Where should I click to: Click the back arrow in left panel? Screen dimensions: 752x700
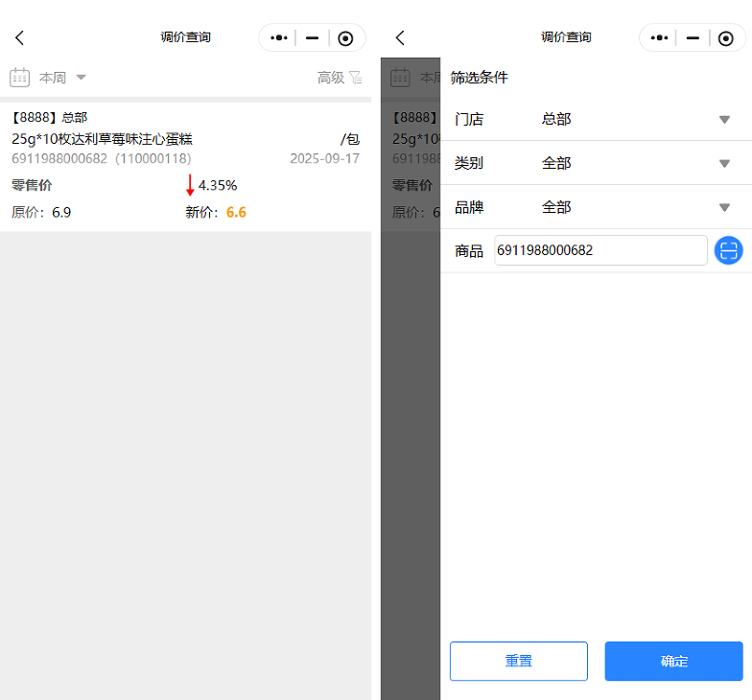point(19,38)
